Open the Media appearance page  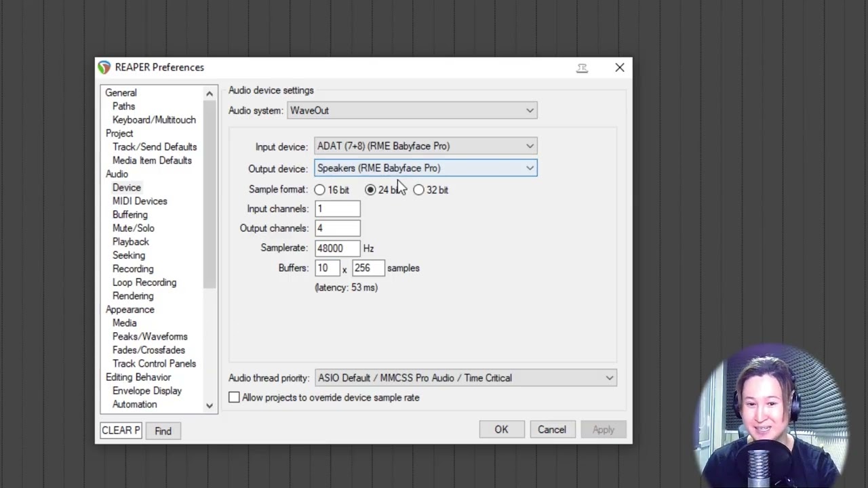point(124,323)
